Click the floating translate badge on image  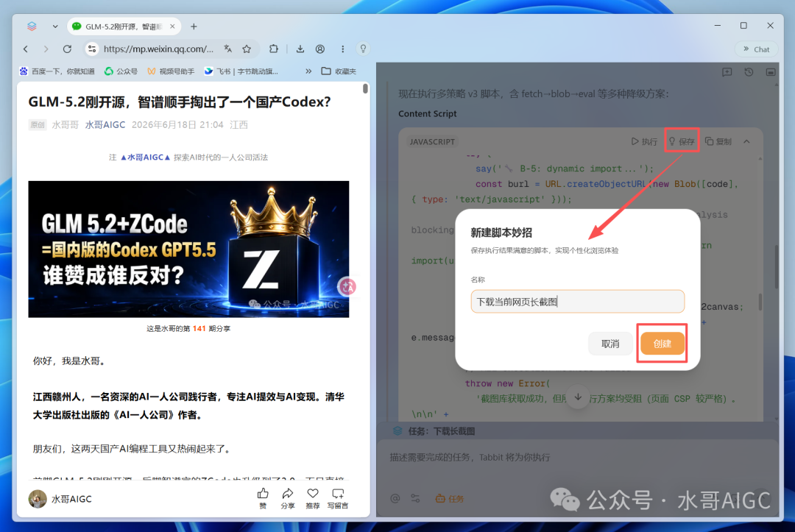click(x=347, y=287)
